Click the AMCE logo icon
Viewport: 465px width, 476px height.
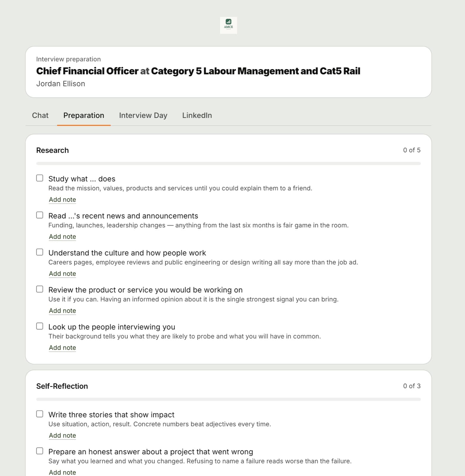coord(228,25)
